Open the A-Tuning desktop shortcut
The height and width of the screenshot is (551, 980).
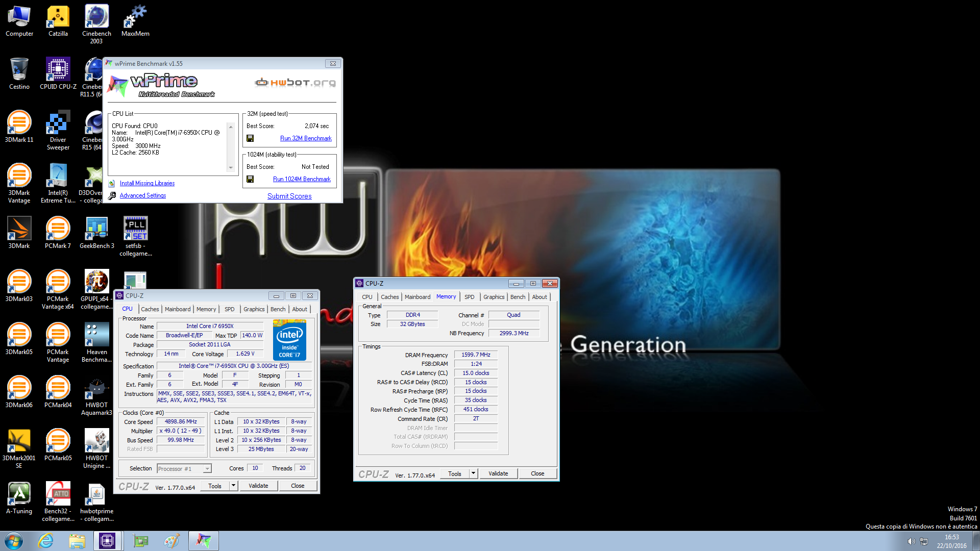(x=19, y=498)
